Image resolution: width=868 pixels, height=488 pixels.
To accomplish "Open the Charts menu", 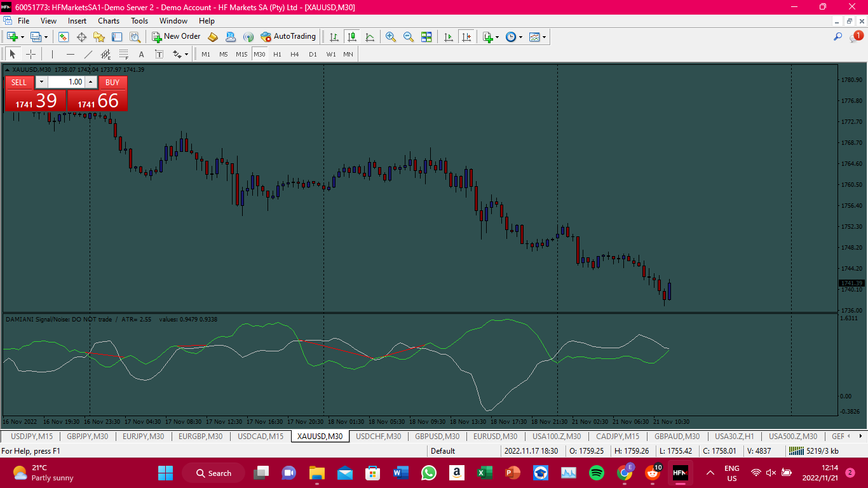I will click(109, 21).
